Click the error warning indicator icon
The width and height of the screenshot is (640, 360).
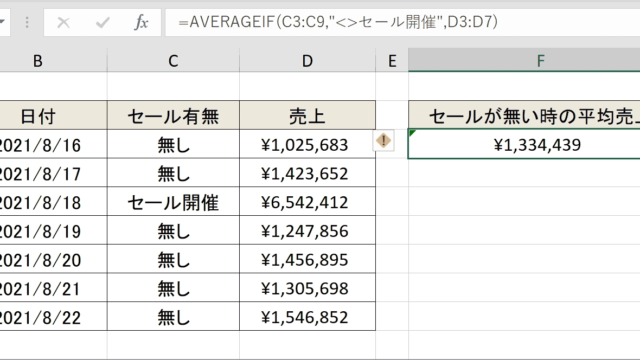click(x=383, y=141)
